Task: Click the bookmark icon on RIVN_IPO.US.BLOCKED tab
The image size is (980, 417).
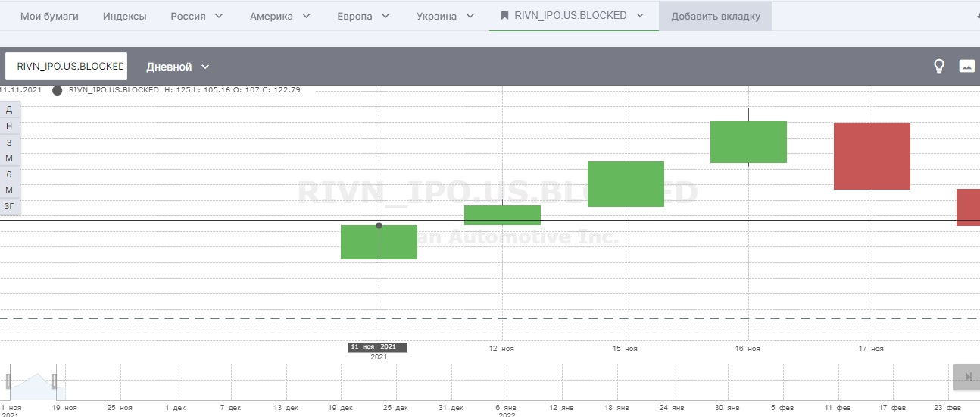Action: 505,16
